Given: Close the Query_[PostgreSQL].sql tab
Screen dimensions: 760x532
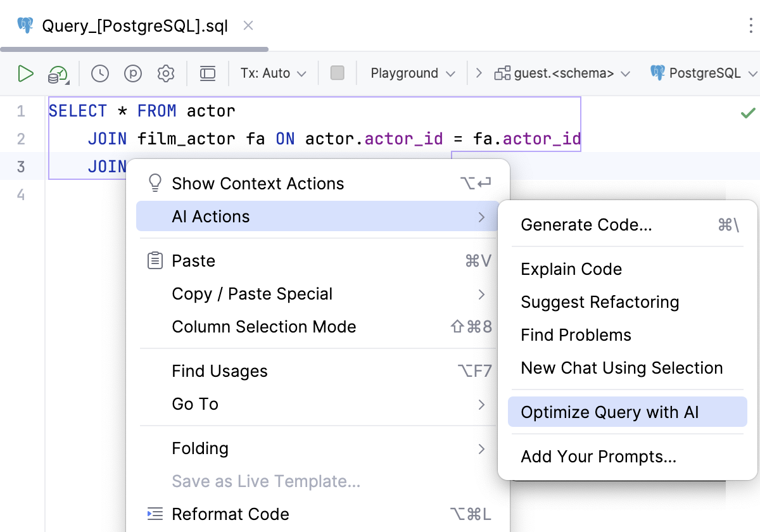Looking at the screenshot, I should tap(248, 25).
